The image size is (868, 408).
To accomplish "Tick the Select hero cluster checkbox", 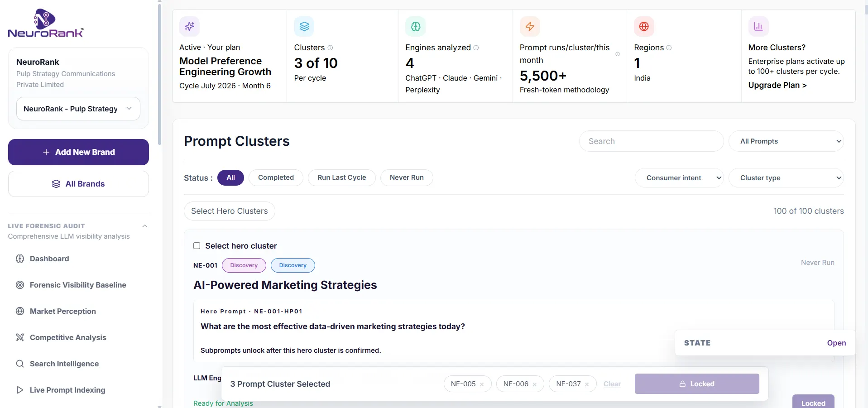I will point(197,246).
